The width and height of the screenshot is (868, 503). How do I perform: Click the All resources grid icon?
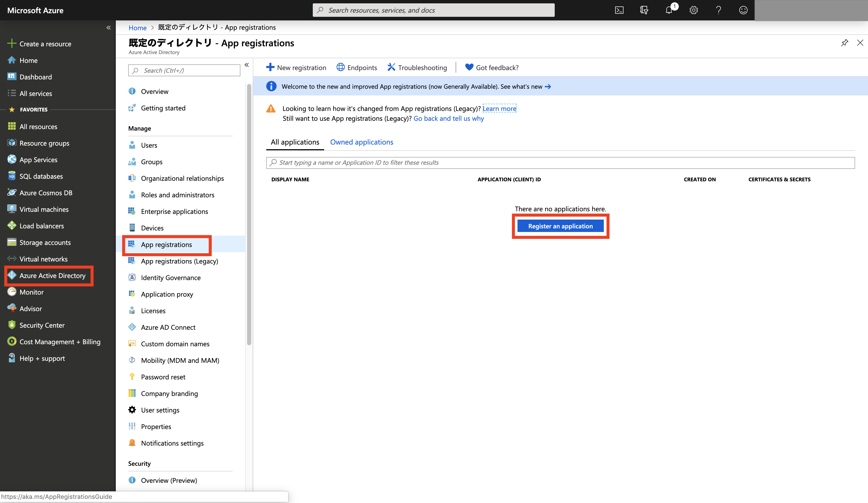coord(12,126)
